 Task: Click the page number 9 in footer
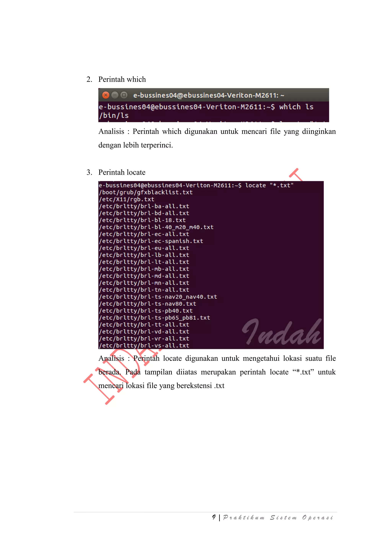coord(214,517)
